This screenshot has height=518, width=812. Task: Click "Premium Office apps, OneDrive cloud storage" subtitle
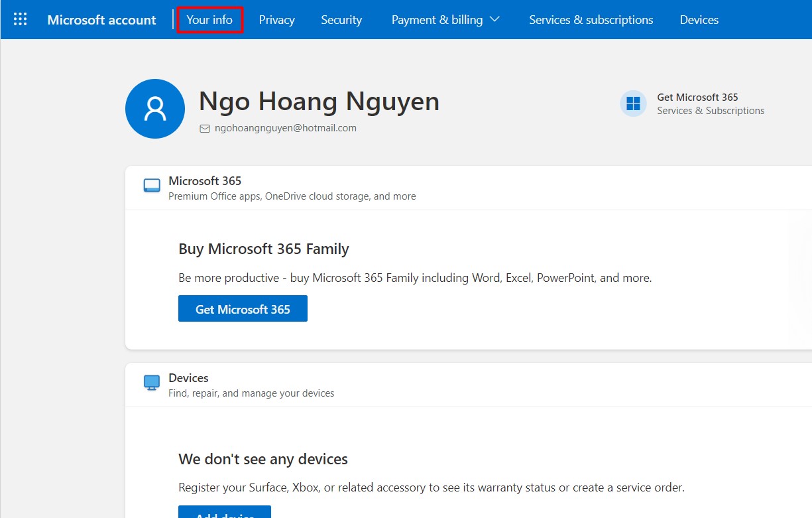point(292,196)
